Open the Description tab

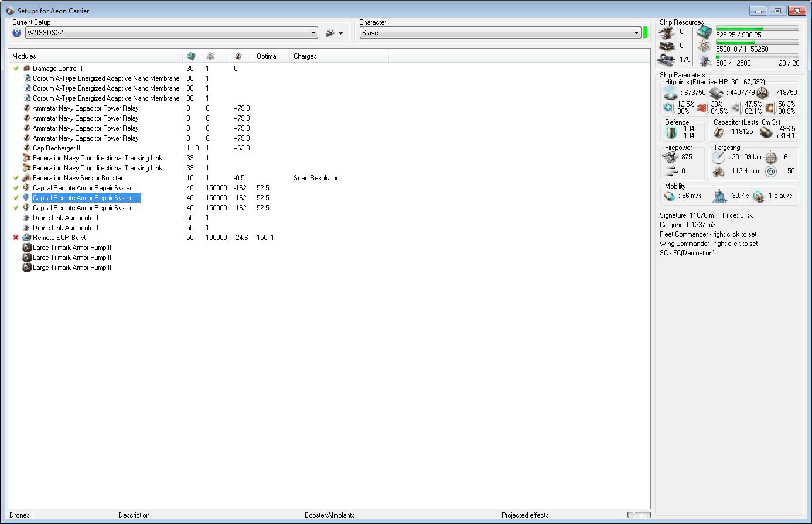click(134, 515)
